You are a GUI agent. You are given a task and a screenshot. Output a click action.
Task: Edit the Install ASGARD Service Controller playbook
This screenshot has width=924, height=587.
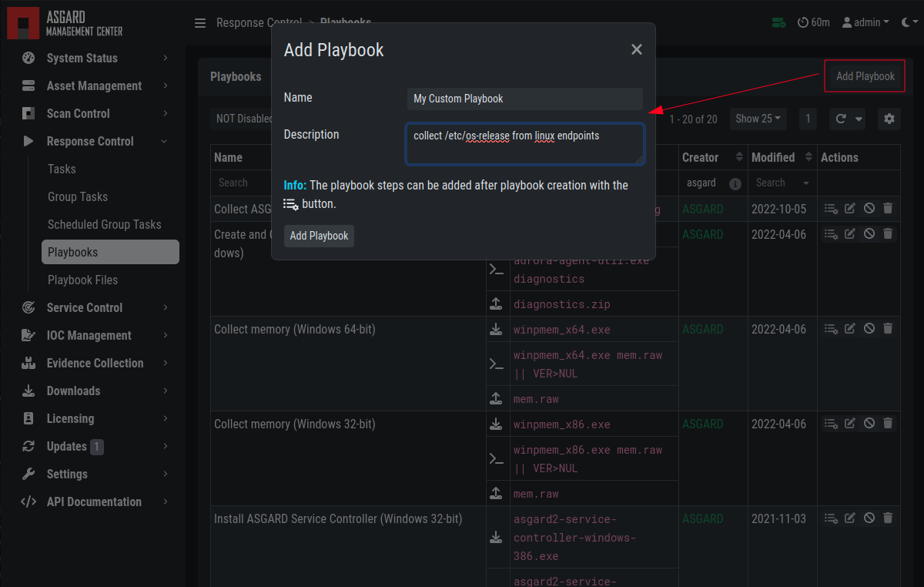(x=850, y=518)
